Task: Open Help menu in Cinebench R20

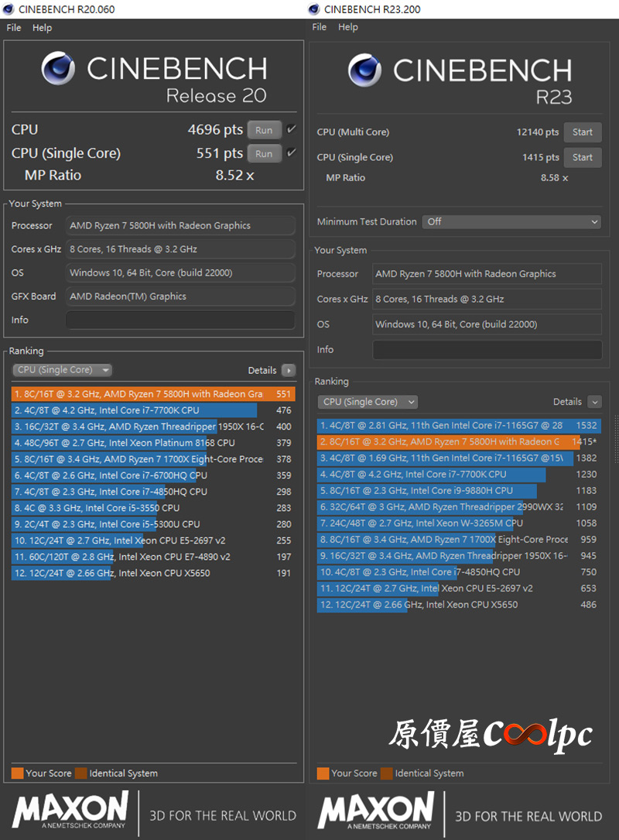Action: tap(42, 28)
